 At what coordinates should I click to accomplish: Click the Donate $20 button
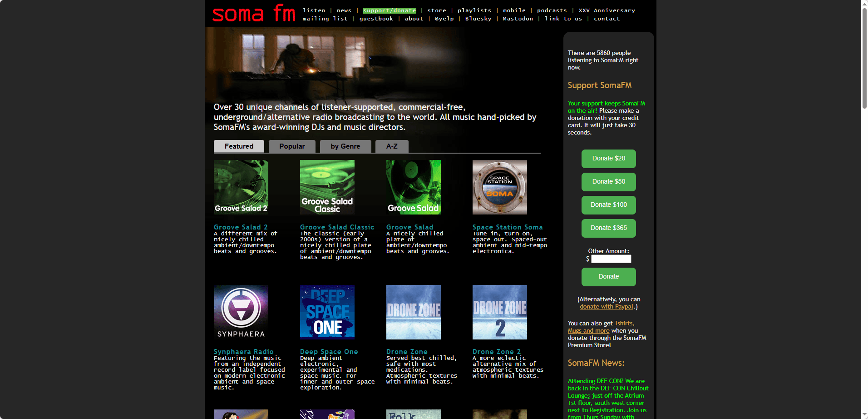pos(609,159)
